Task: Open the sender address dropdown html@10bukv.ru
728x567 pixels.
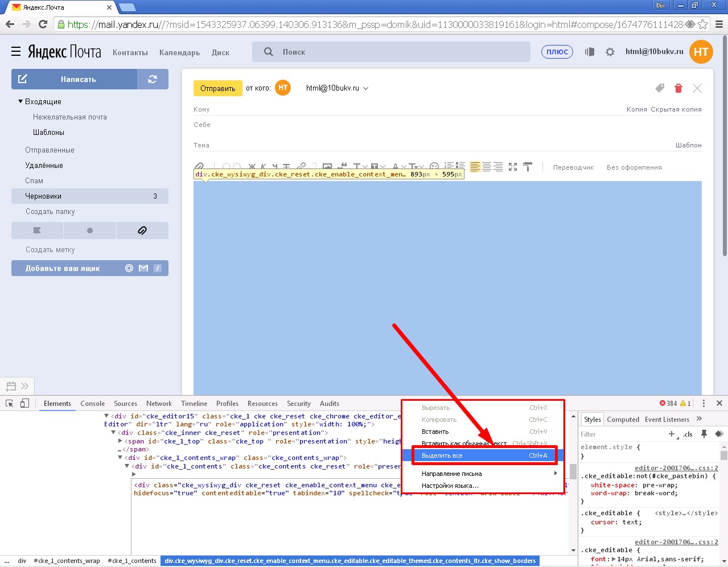Action: coord(337,88)
